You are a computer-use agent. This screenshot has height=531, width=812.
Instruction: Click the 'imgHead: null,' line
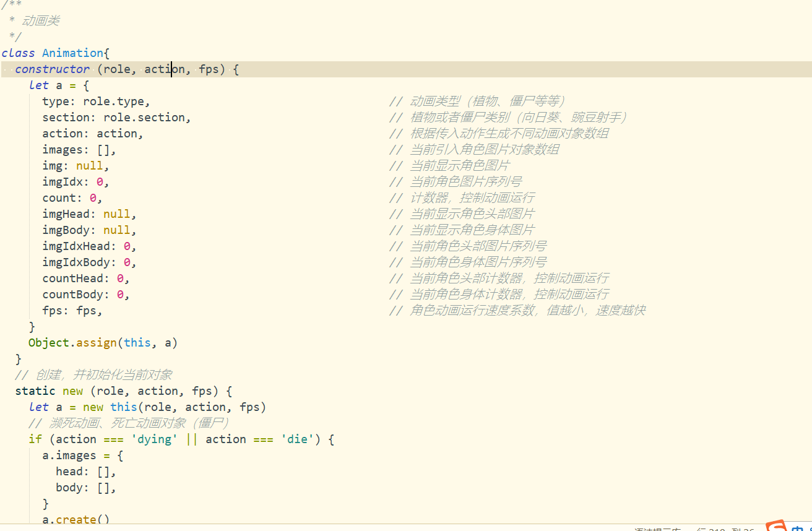coord(90,214)
